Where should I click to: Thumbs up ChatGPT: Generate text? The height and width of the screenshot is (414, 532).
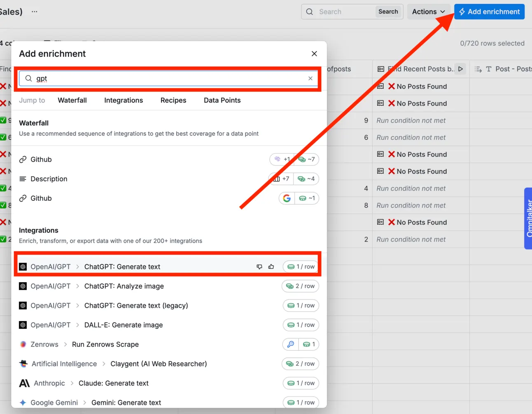[271, 267]
